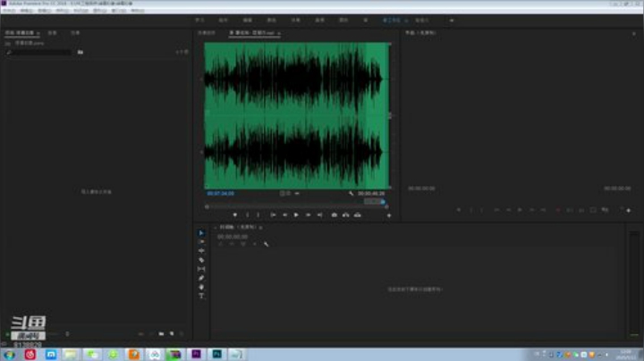Click the Source monitor playhead marker

(x=383, y=201)
